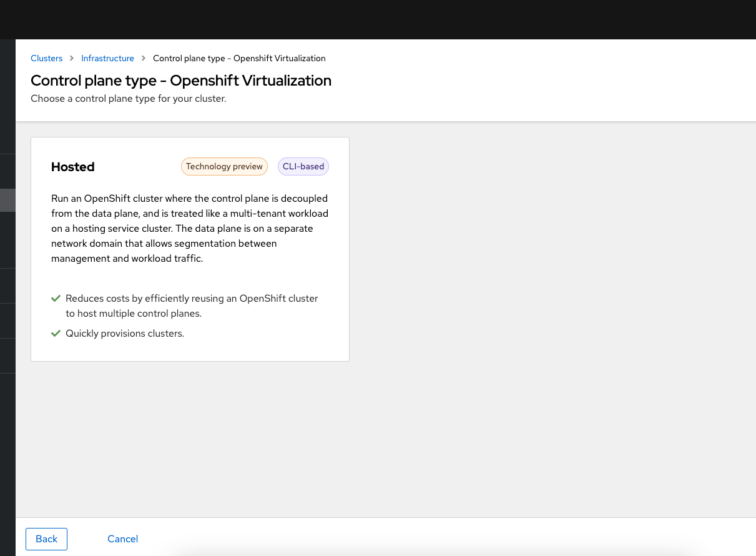
Task: Click the current Control plane type breadcrumb
Action: tap(239, 58)
